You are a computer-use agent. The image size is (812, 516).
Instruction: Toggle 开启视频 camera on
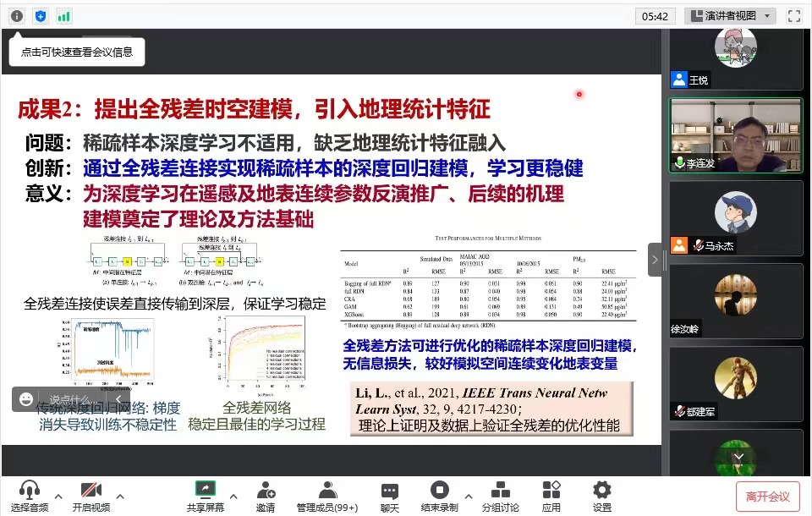[x=91, y=497]
